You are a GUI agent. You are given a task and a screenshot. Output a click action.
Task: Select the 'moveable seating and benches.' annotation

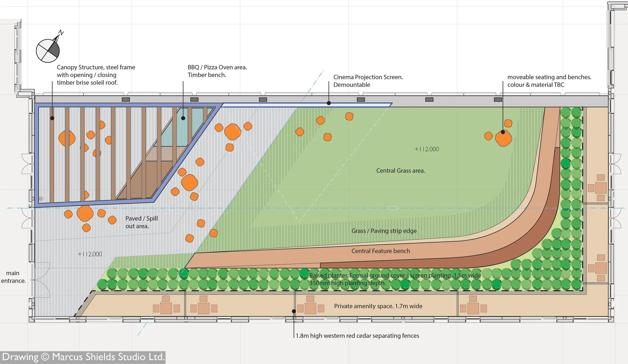tap(549, 81)
